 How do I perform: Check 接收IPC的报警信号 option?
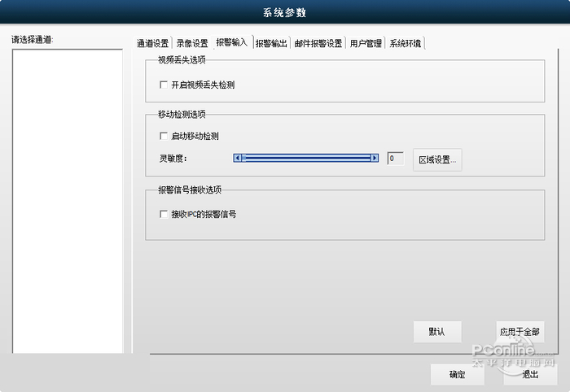click(164, 214)
